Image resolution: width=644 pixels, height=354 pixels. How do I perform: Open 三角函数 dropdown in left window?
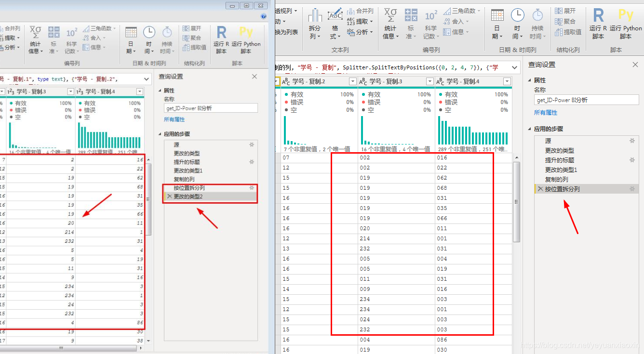pos(100,28)
